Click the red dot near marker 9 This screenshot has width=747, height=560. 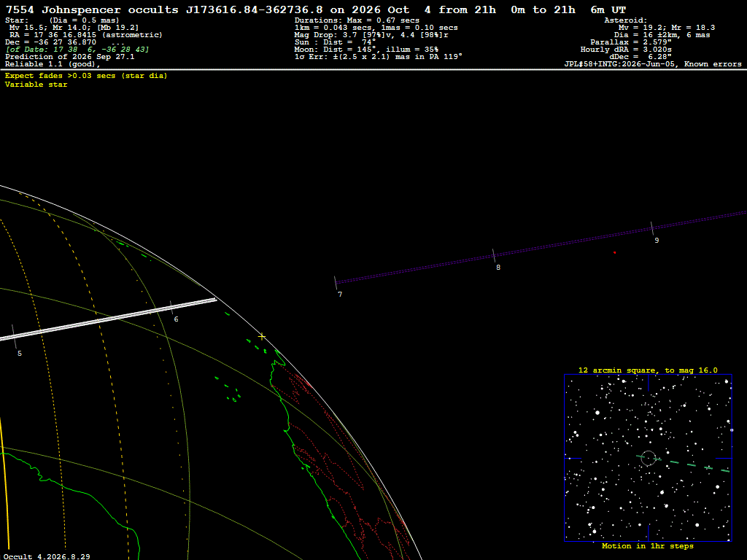click(614, 252)
